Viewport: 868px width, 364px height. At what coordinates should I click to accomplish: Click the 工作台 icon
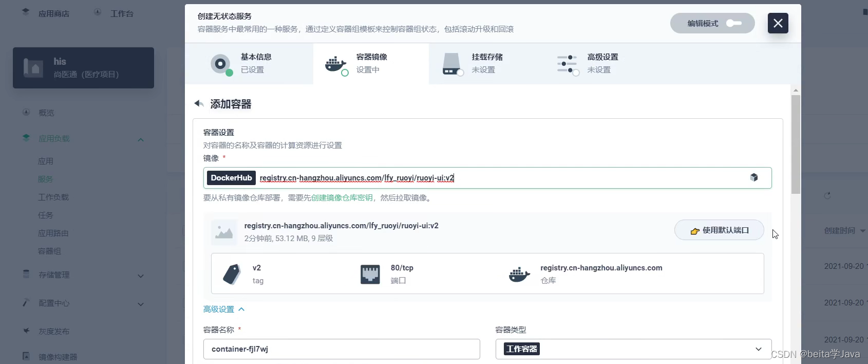click(98, 12)
